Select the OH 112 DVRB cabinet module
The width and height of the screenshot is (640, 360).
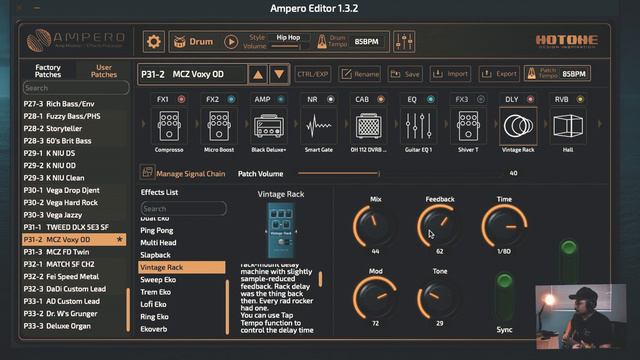(368, 126)
